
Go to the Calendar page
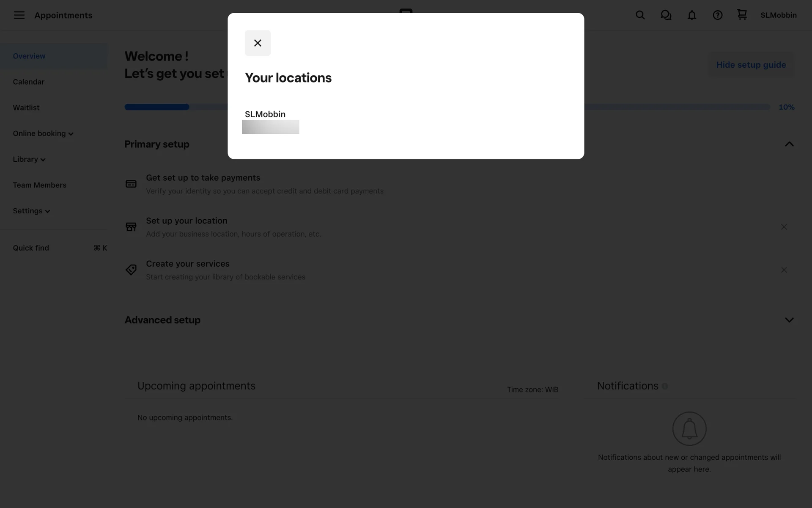(28, 82)
